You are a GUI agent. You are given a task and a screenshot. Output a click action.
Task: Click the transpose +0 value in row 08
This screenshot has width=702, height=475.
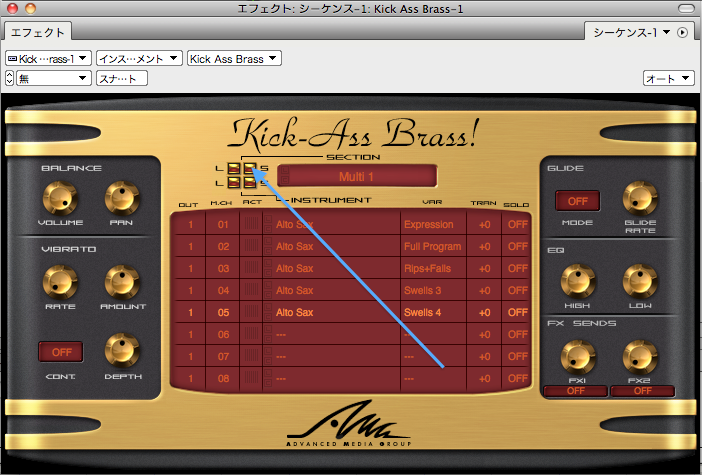[x=484, y=378]
